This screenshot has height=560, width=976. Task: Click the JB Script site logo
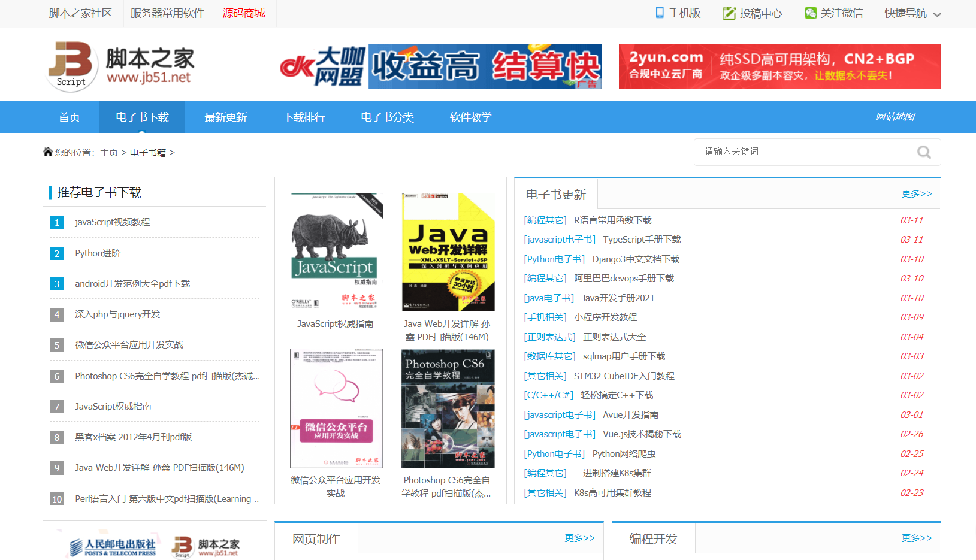coord(121,66)
